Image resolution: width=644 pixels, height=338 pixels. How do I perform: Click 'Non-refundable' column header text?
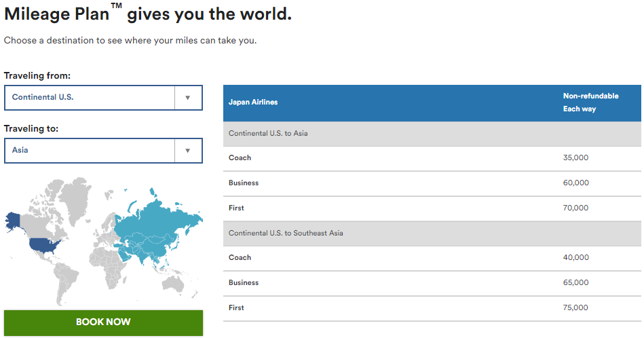click(x=590, y=96)
